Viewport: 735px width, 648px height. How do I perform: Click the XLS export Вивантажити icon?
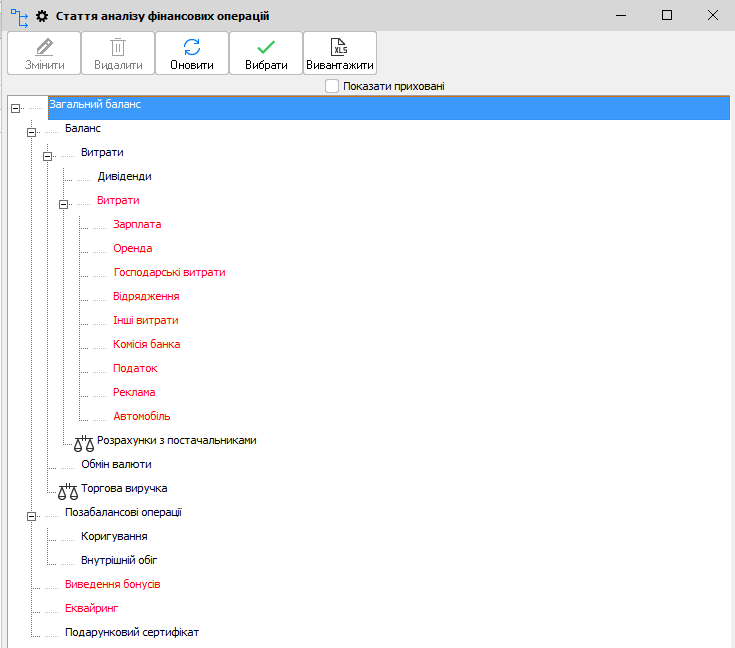coord(339,46)
